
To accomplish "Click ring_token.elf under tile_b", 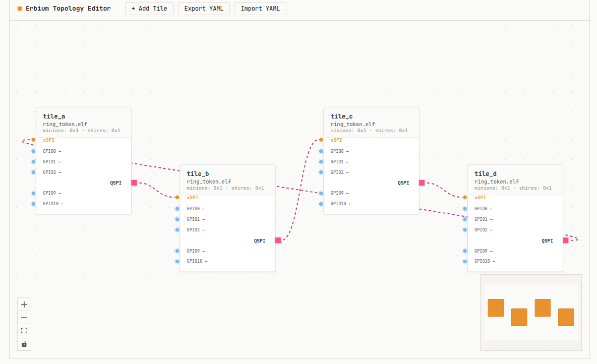I will point(209,181).
